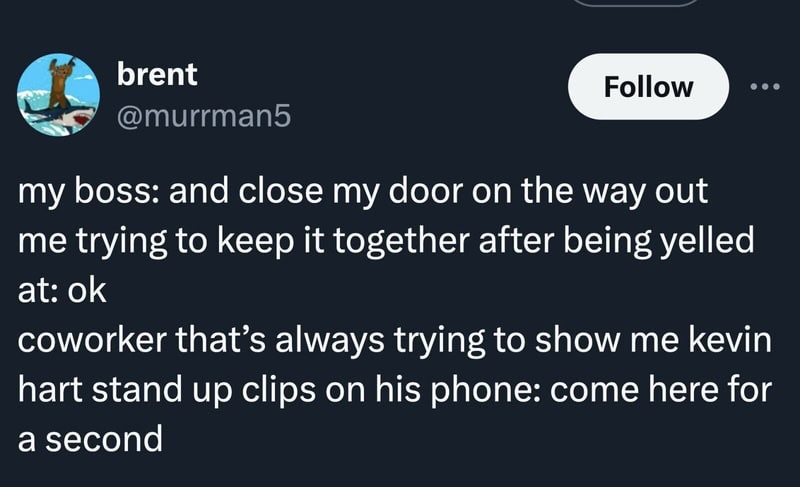This screenshot has width=800, height=487.
Task: Click the final line "a second"
Action: point(90,439)
